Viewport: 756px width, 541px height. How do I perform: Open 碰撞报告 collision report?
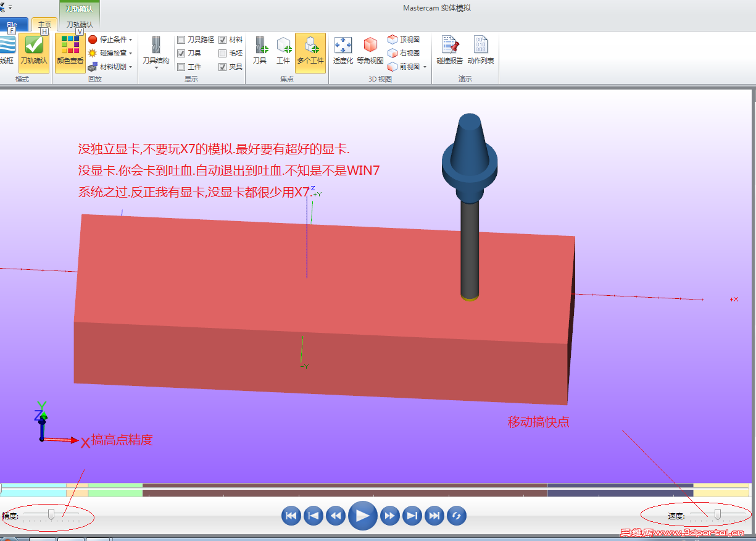click(450, 51)
